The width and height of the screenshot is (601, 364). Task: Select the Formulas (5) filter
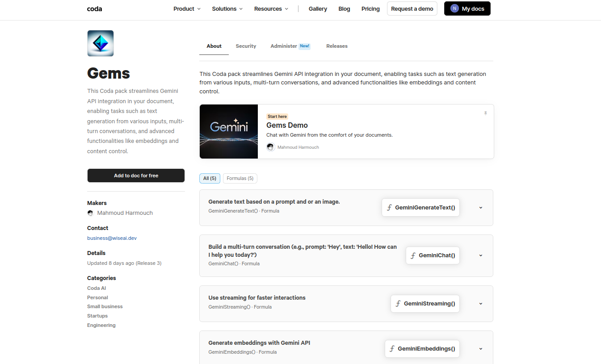240,178
